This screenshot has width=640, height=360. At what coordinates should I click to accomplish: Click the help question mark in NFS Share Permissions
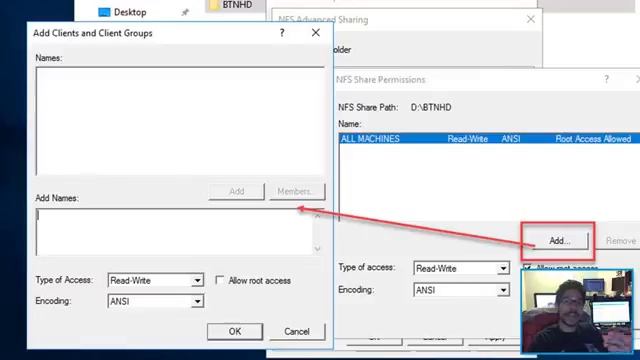tap(607, 79)
